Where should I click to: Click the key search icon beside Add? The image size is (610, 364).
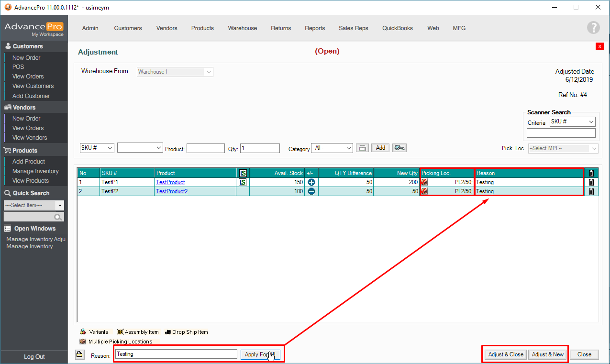click(x=399, y=148)
